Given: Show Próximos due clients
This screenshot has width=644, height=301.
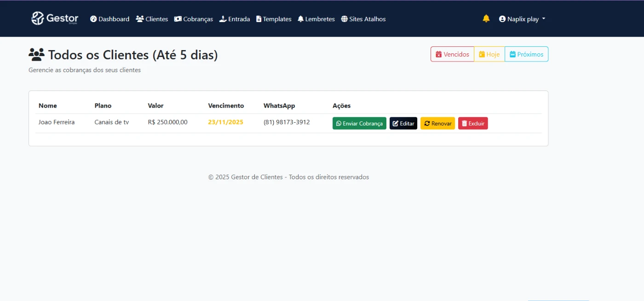Looking at the screenshot, I should (526, 54).
